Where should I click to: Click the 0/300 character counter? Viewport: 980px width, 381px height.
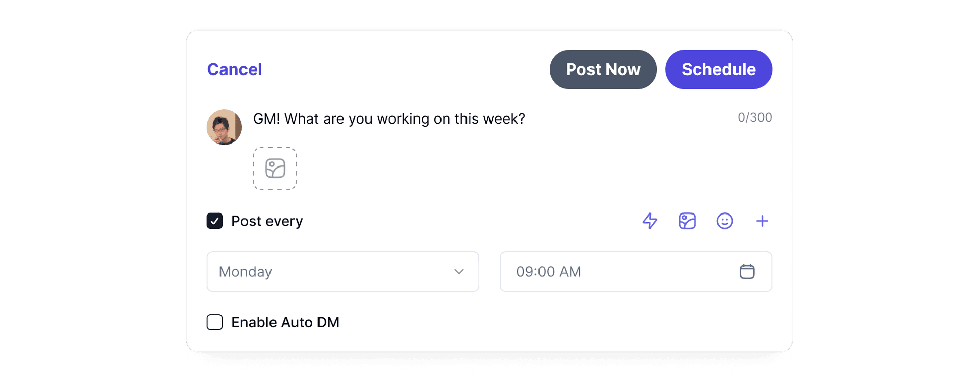[754, 117]
